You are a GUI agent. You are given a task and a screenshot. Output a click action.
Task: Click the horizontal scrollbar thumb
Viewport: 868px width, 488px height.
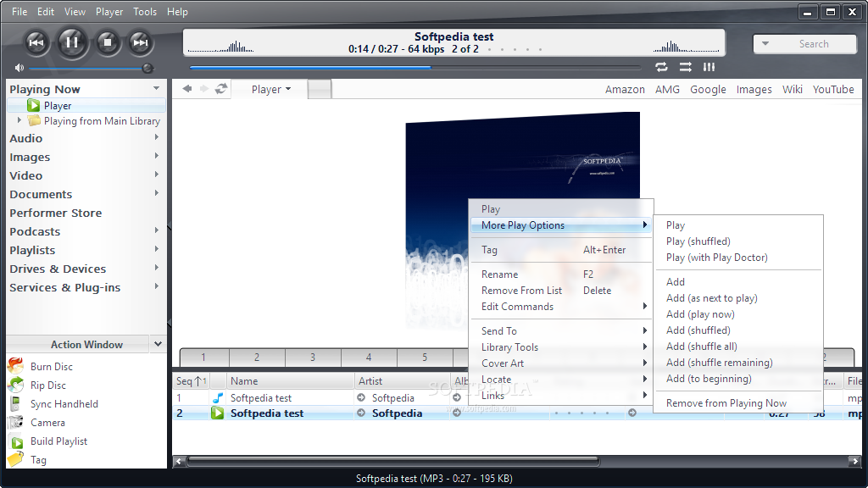[393, 460]
